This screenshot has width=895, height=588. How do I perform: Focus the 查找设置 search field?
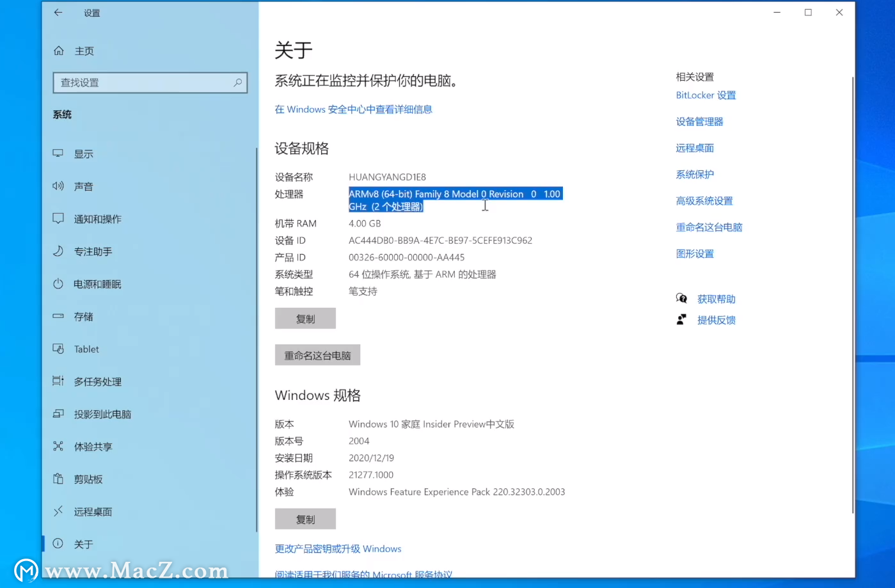point(150,83)
